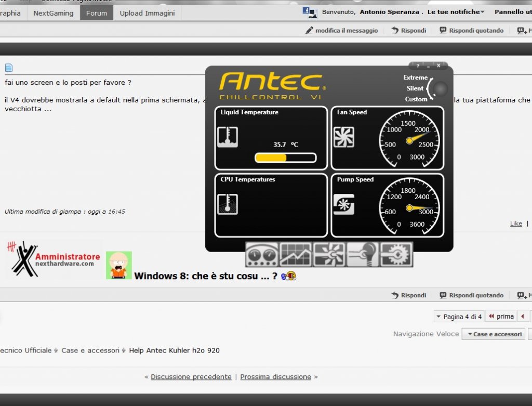Open the ChillControl fan control tab icon

click(x=329, y=255)
